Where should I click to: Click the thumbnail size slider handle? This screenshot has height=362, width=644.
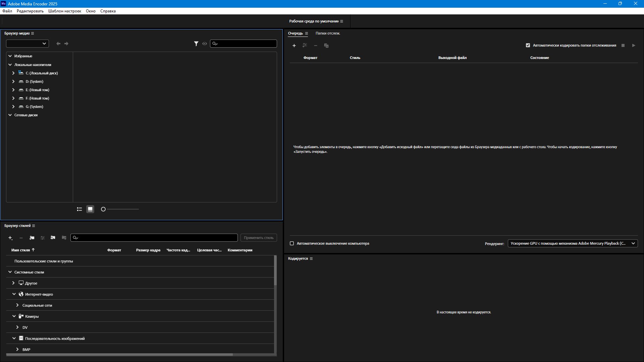pyautogui.click(x=103, y=209)
